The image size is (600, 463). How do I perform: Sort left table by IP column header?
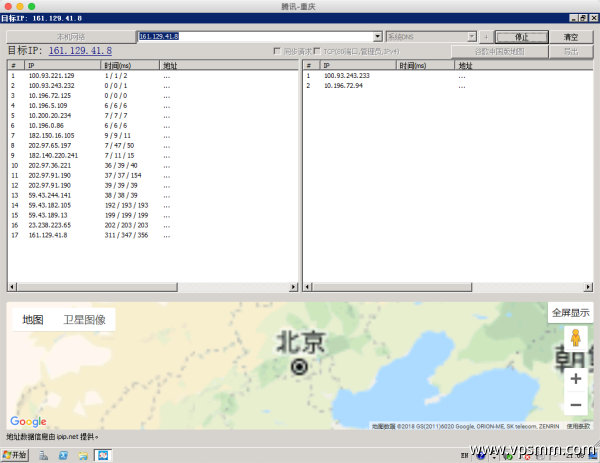coord(62,65)
